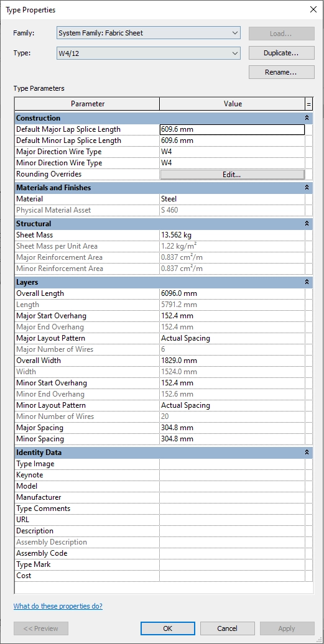Select the Major Direction Wire Type value
324x644 pixels.
pyautogui.click(x=232, y=152)
